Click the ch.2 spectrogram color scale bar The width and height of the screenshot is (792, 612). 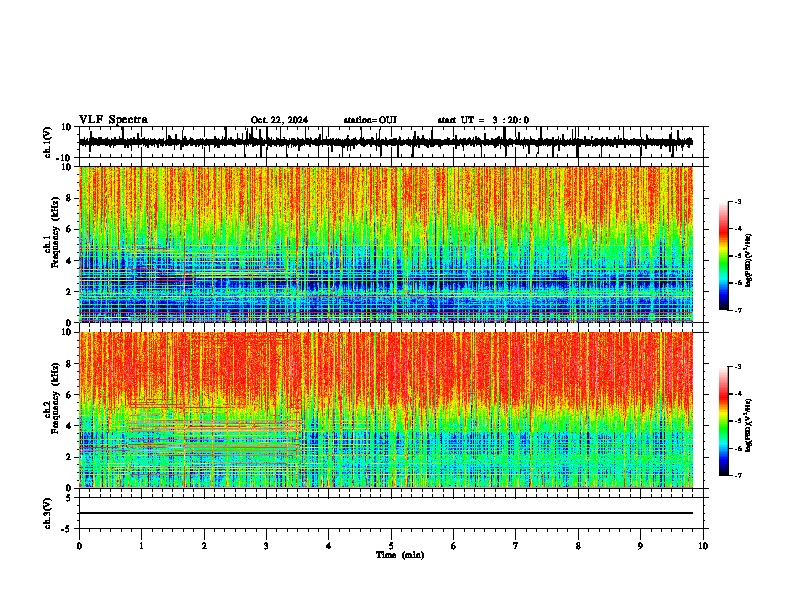723,421
